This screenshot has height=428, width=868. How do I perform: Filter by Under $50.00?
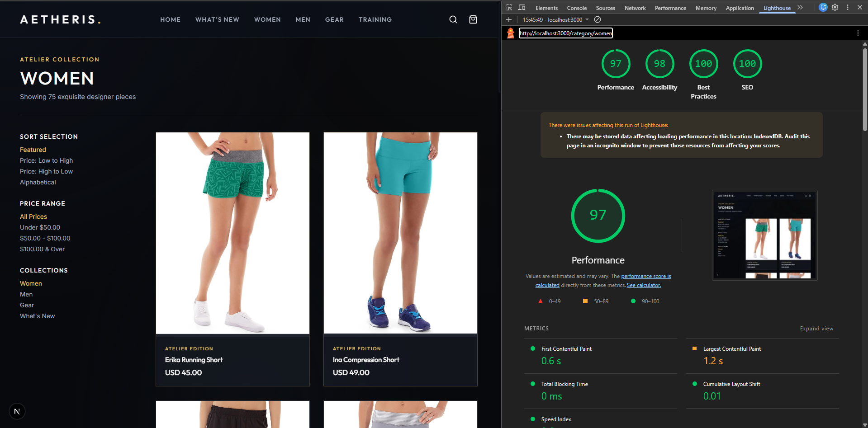pos(40,227)
